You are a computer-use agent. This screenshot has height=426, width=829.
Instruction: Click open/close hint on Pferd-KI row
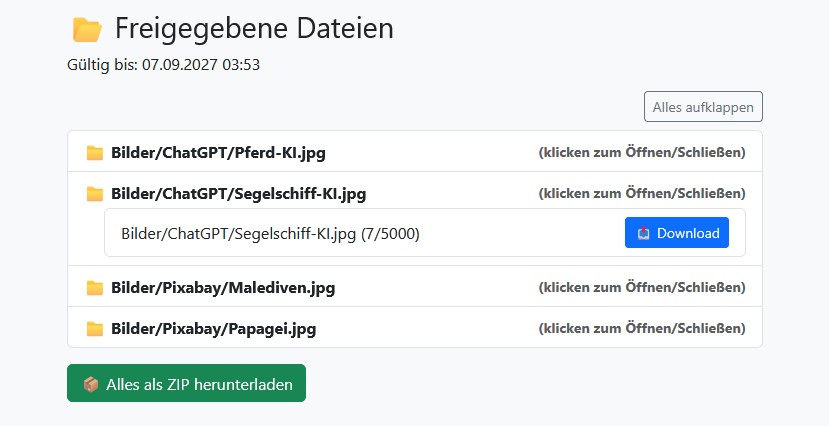click(642, 153)
